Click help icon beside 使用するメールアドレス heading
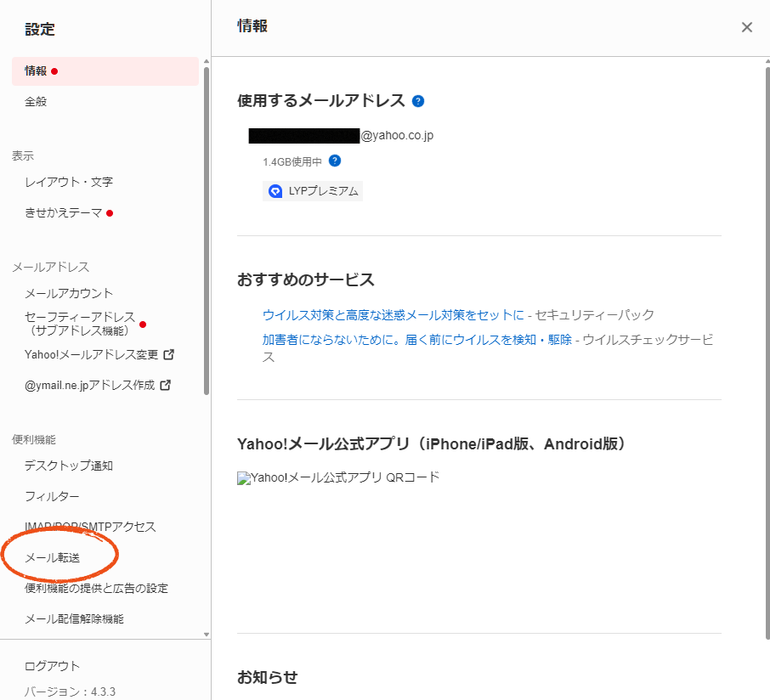The image size is (770, 700). (418, 101)
